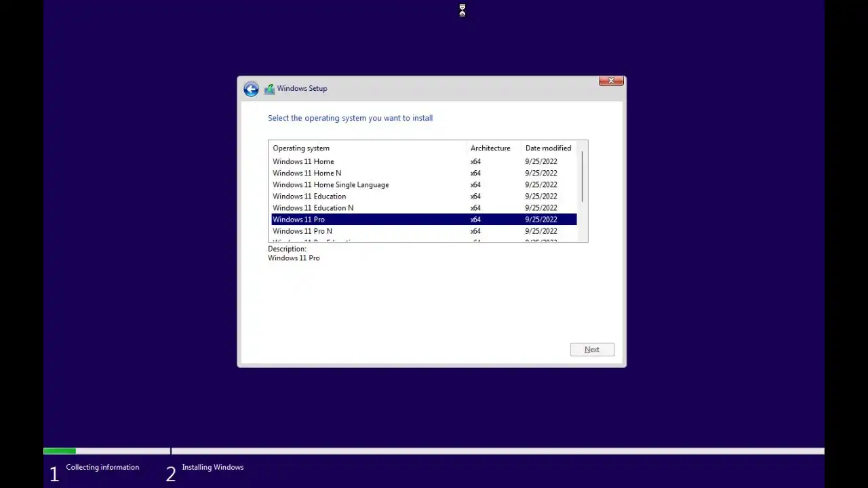Click the date in the Windows 11 Pro N row

(541, 231)
